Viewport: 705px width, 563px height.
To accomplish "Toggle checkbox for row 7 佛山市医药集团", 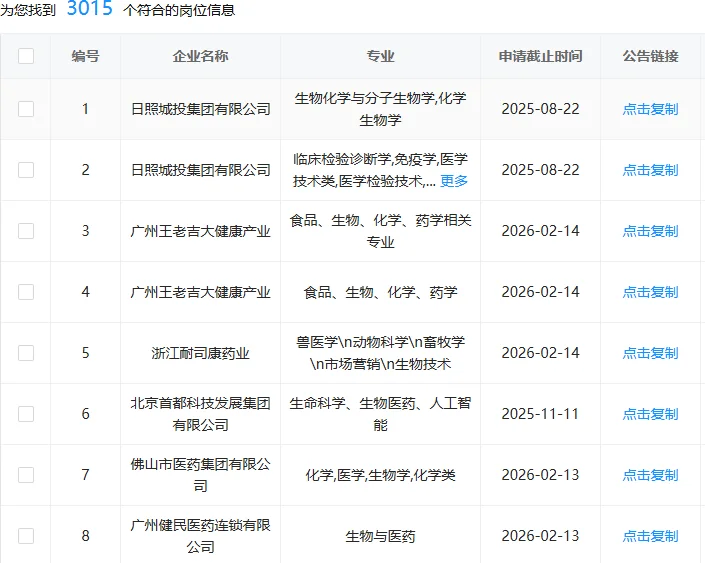I will pyautogui.click(x=26, y=475).
